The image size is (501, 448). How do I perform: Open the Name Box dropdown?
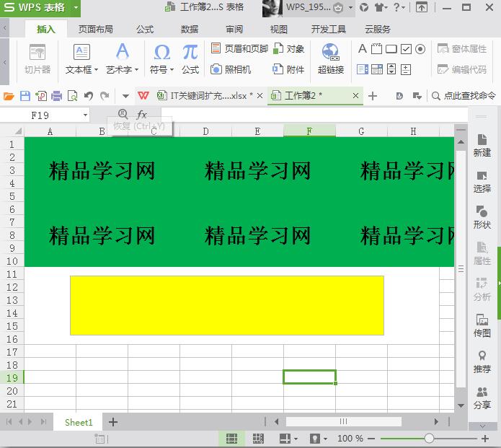[85, 115]
